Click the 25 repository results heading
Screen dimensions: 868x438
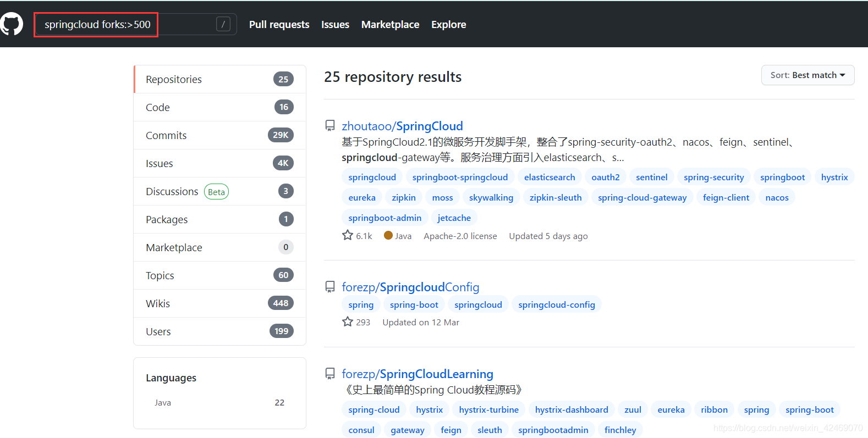pyautogui.click(x=393, y=77)
